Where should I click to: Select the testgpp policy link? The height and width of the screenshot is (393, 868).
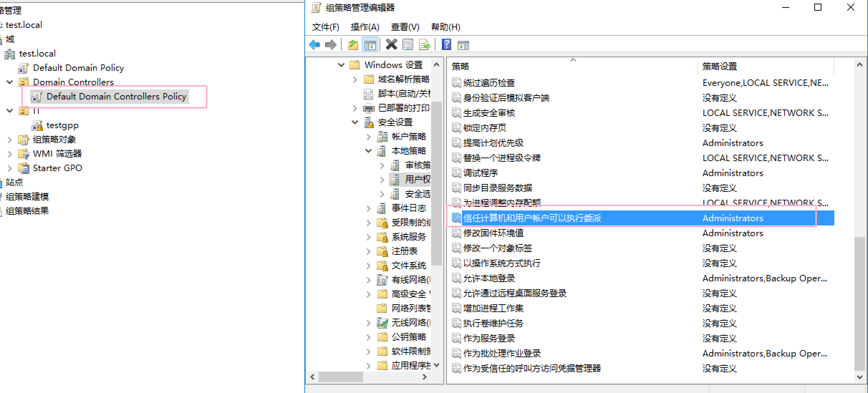click(62, 125)
